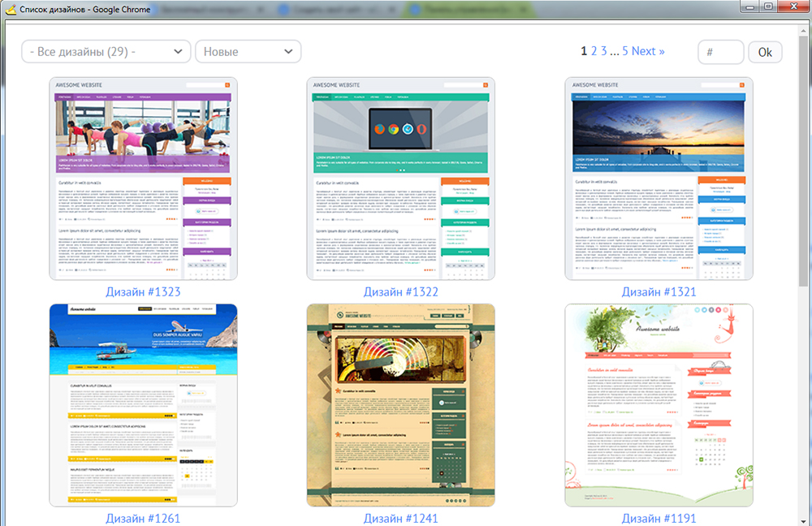The width and height of the screenshot is (812, 526).
Task: Open the 'Все дизайны (29)' dropdown
Action: point(106,52)
